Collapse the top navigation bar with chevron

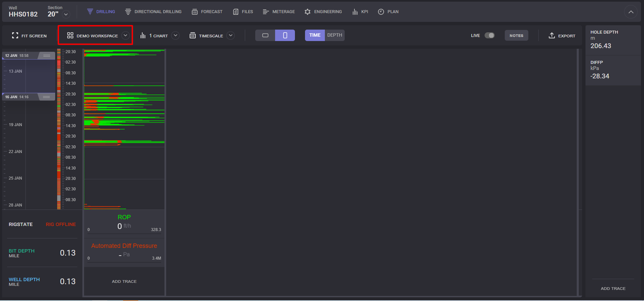631,12
